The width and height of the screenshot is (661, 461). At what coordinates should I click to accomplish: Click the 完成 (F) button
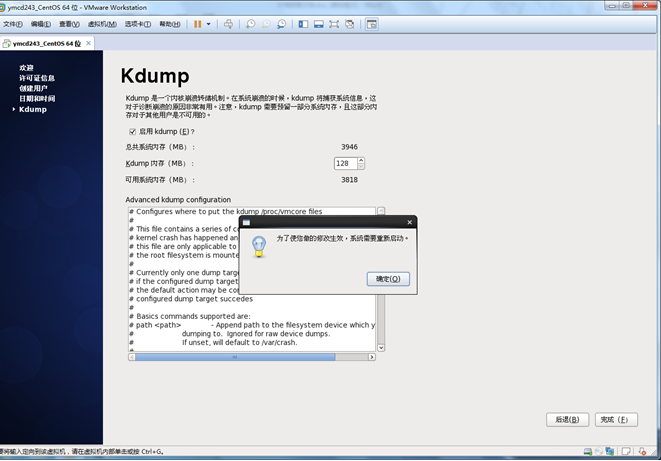click(x=616, y=419)
